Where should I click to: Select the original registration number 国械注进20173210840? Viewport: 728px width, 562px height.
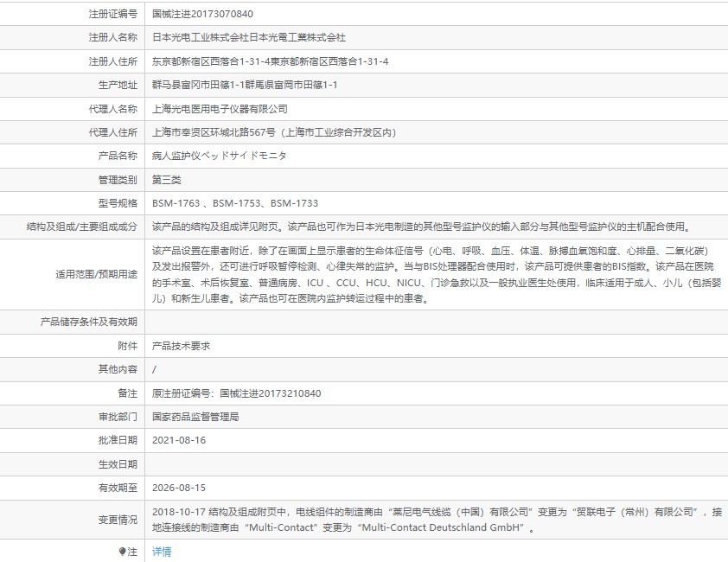click(x=271, y=393)
